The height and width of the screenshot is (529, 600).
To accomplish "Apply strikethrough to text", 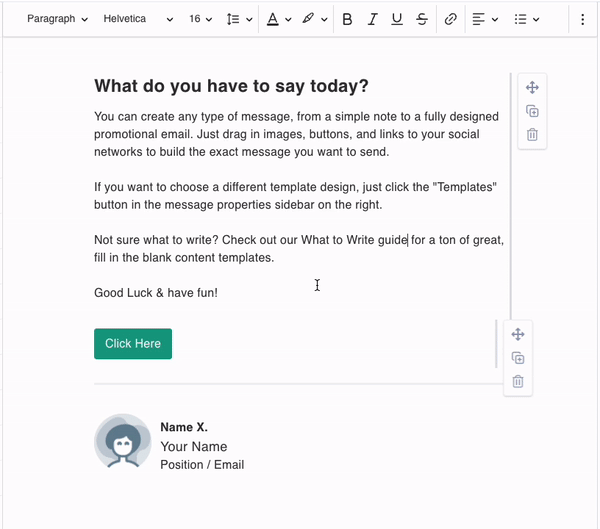I will click(422, 19).
